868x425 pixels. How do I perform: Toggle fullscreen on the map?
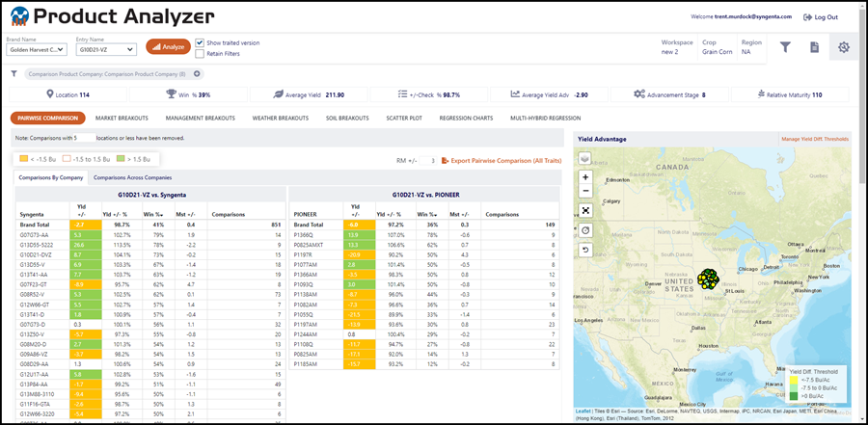click(x=585, y=210)
